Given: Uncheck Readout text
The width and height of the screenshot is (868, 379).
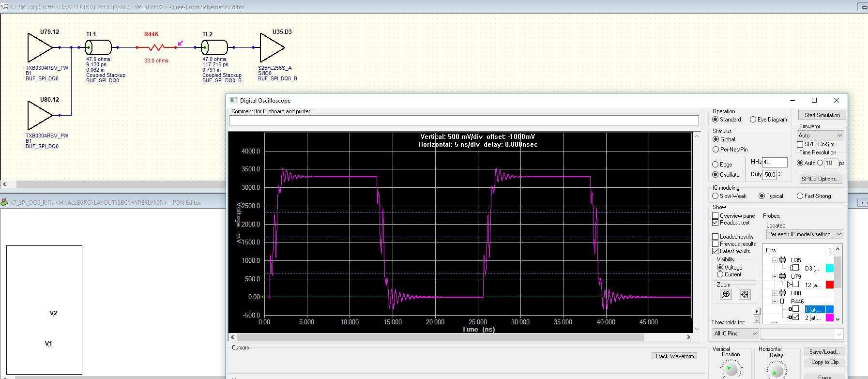Looking at the screenshot, I should click(715, 223).
